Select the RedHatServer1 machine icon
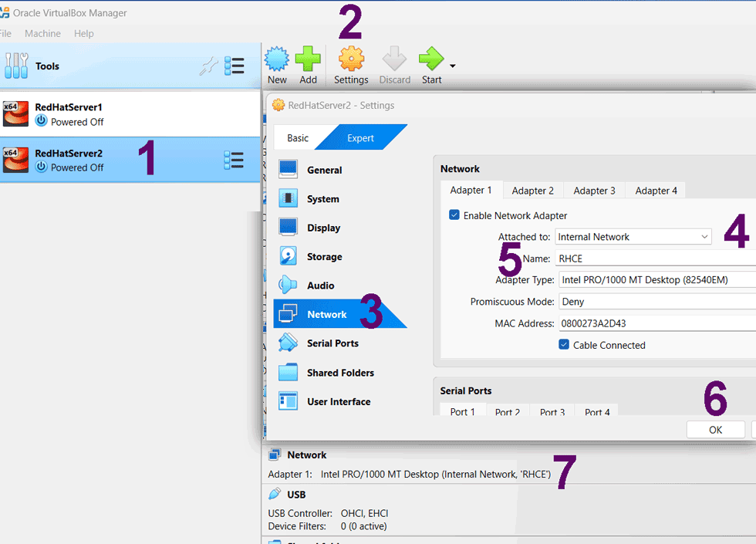 pos(15,114)
